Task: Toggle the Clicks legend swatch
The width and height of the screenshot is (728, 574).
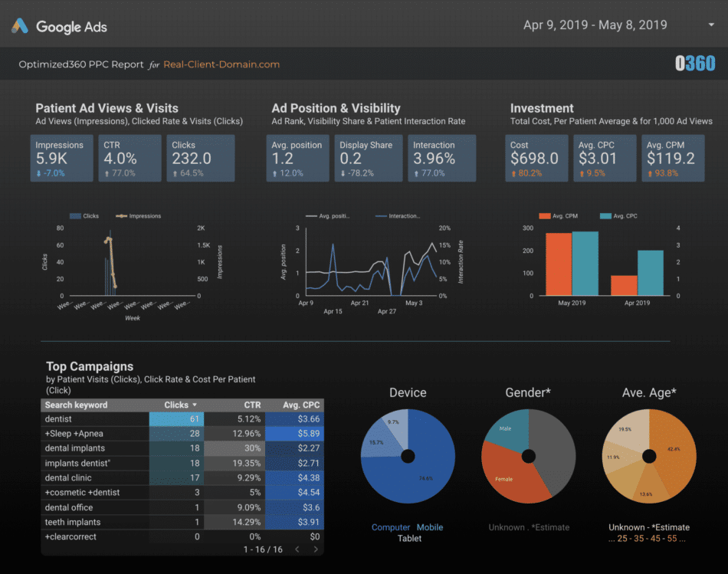Action: coord(75,216)
